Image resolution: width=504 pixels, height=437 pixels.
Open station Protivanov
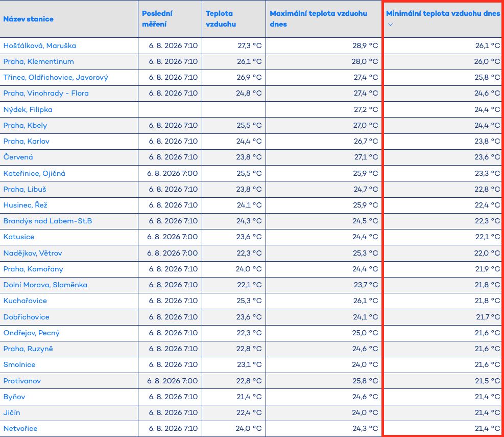[22, 381]
